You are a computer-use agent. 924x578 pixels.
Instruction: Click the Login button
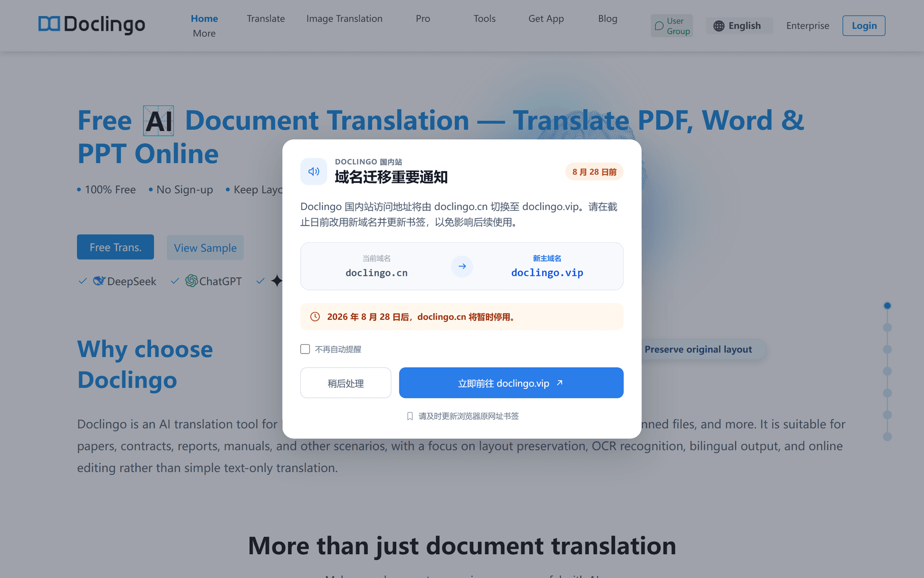tap(864, 26)
